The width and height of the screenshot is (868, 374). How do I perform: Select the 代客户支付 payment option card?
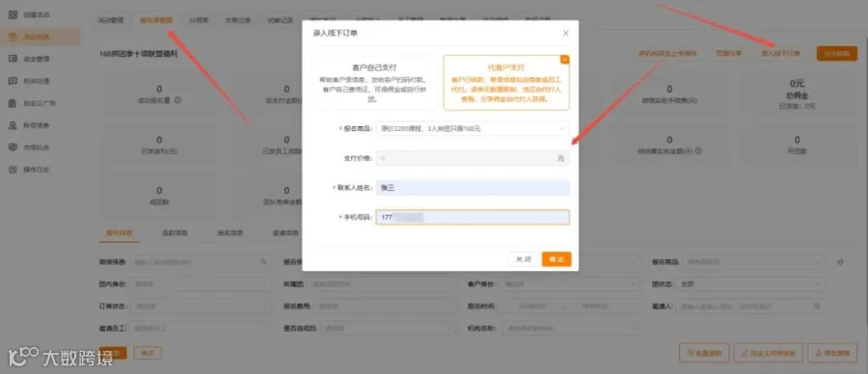click(x=506, y=83)
